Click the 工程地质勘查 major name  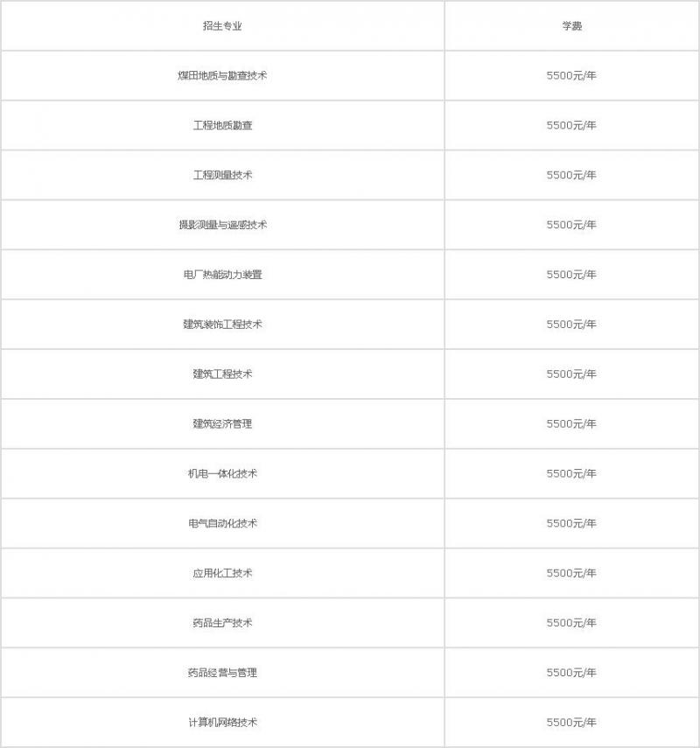pos(222,126)
